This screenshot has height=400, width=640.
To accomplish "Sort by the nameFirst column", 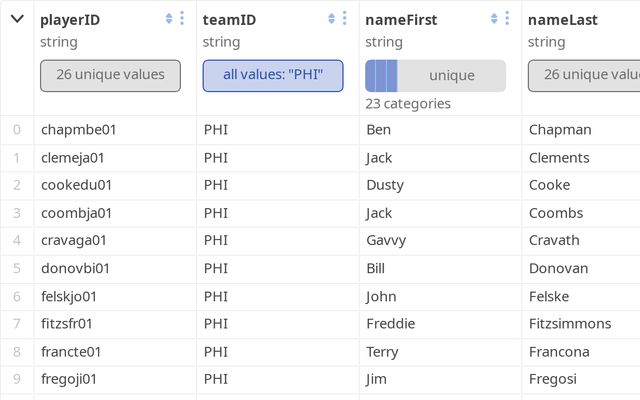I will [494, 19].
